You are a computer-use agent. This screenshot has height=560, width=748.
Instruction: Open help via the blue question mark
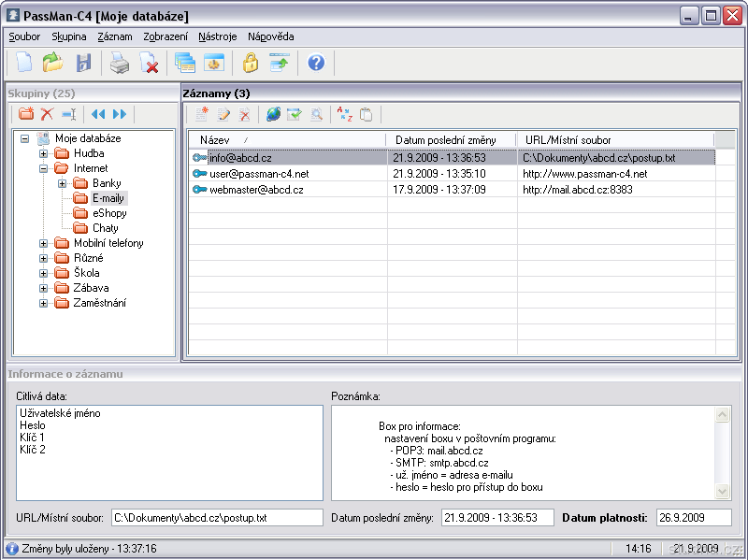pyautogui.click(x=316, y=64)
